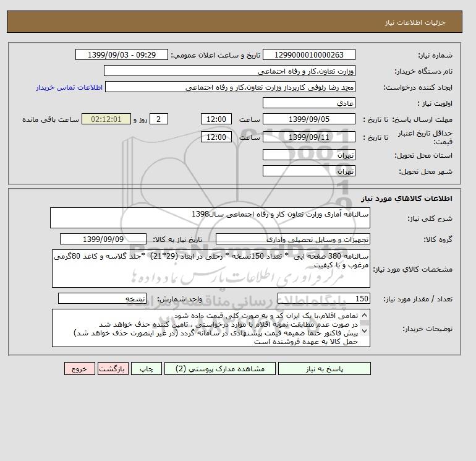Click request creator field مجد رضا رئوفی
Image resolution: width=476 pixels, height=461 pixels.
click(x=230, y=87)
